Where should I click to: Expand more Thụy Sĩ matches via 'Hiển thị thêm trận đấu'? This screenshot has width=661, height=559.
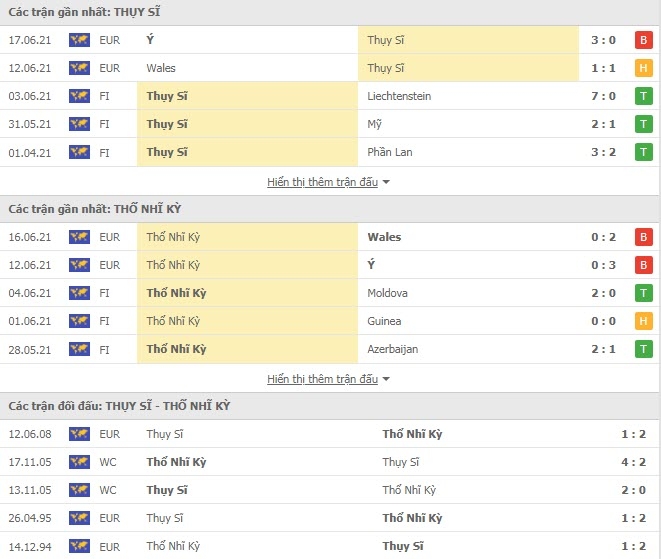(322, 182)
